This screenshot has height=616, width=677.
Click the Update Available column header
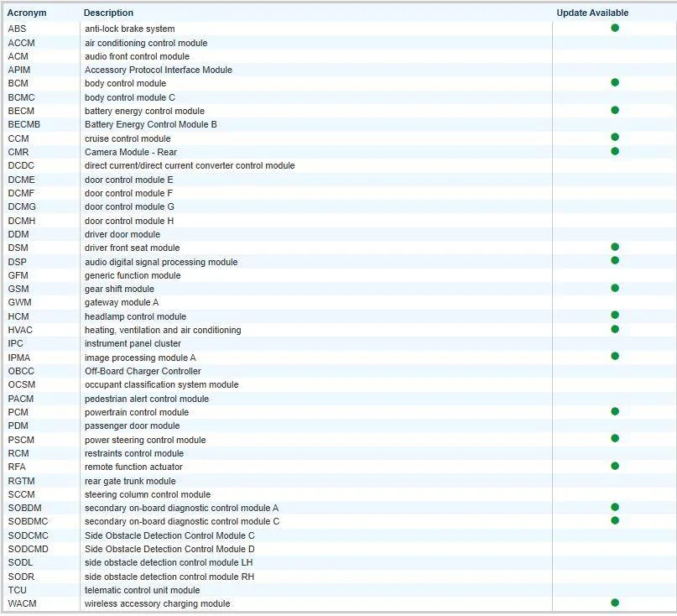click(592, 13)
